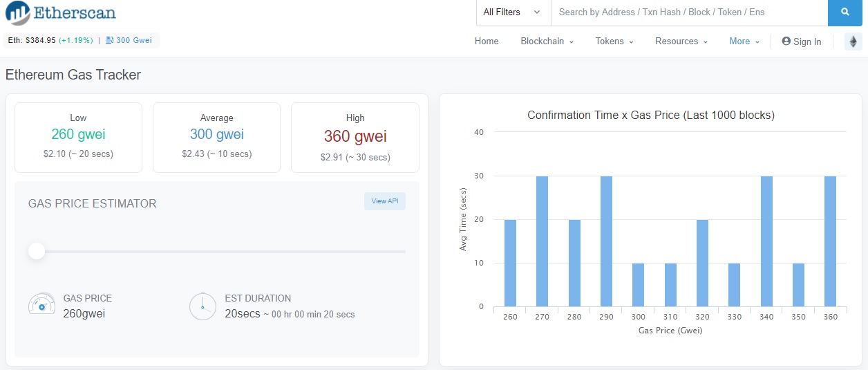Click the View API button

click(385, 201)
